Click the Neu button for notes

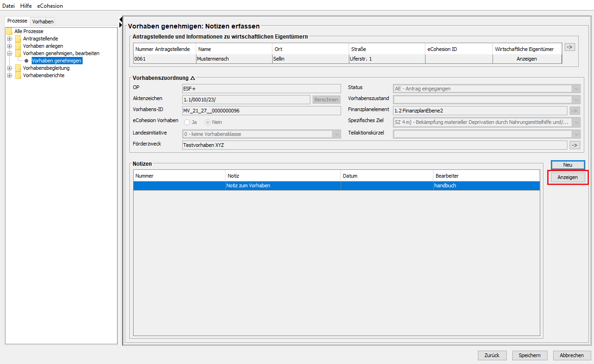[x=568, y=165]
